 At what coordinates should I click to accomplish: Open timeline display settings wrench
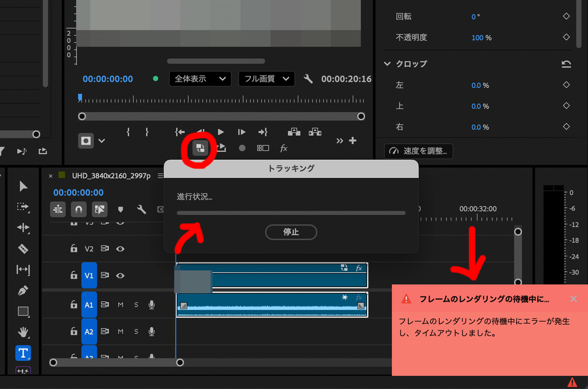pyautogui.click(x=141, y=210)
